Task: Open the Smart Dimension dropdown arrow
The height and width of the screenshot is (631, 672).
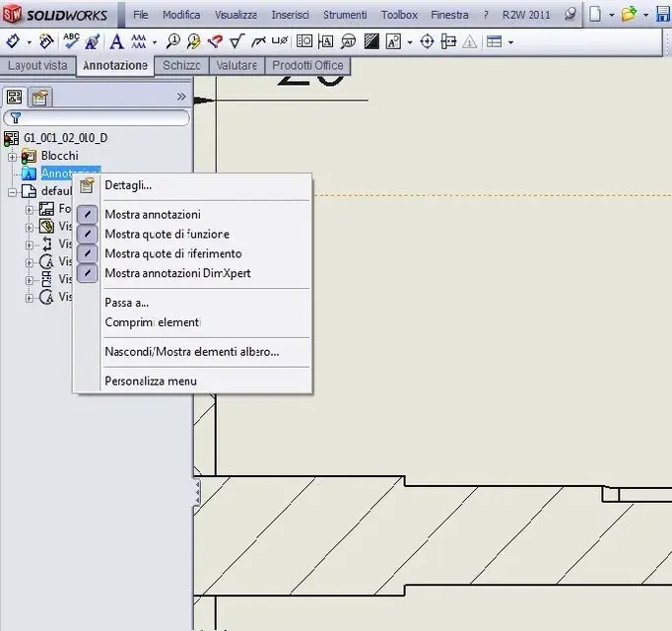Action: [x=30, y=42]
